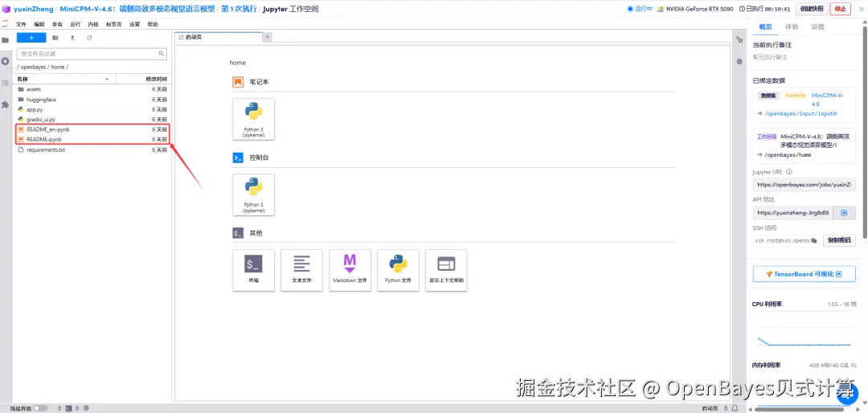Upload files using the upload icon

pyautogui.click(x=72, y=38)
